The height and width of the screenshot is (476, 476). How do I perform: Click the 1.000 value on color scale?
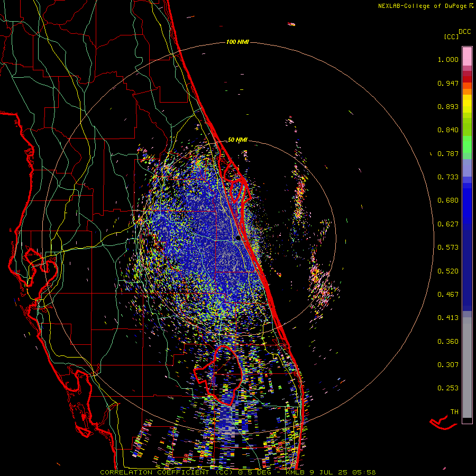click(448, 60)
